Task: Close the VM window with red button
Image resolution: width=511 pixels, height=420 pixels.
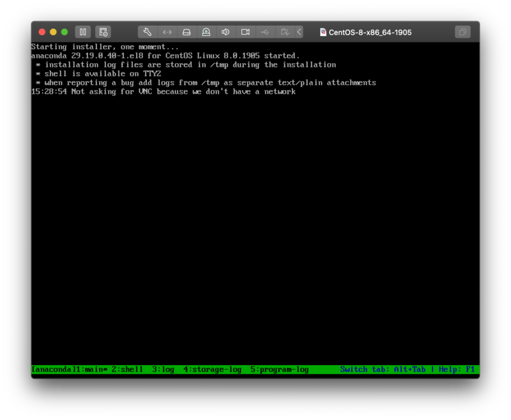Action: 42,32
